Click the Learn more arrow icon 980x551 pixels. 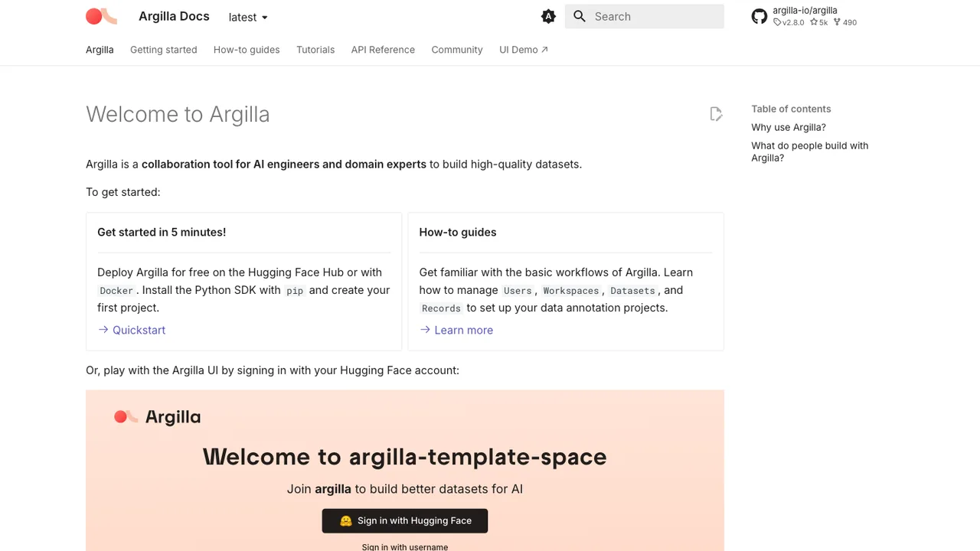click(425, 330)
